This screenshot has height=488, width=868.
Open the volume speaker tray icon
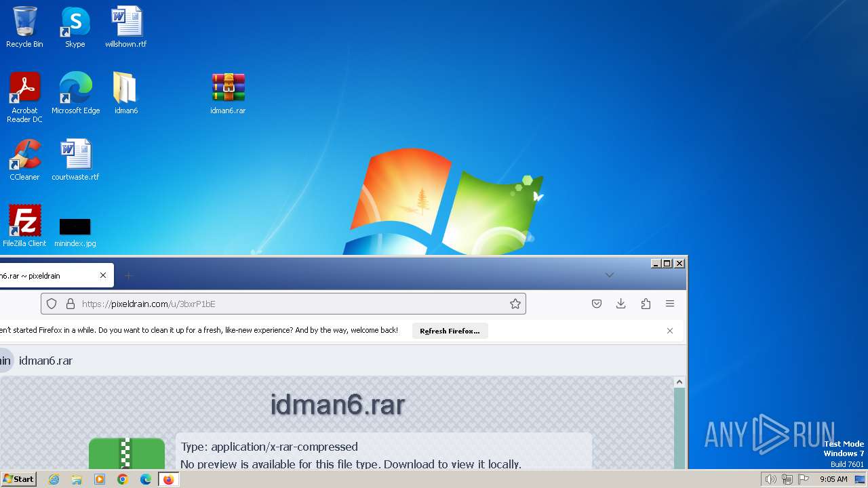pos(771,479)
